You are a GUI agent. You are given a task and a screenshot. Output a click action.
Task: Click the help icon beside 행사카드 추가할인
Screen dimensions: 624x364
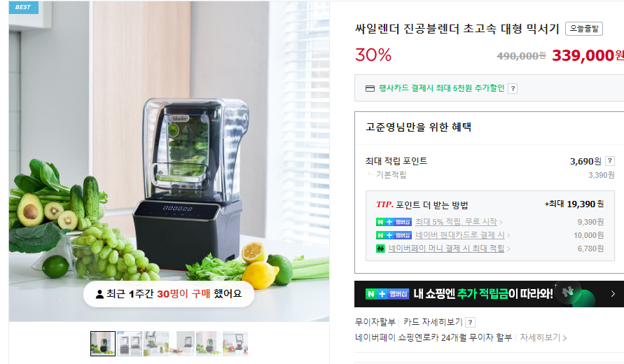coord(513,89)
